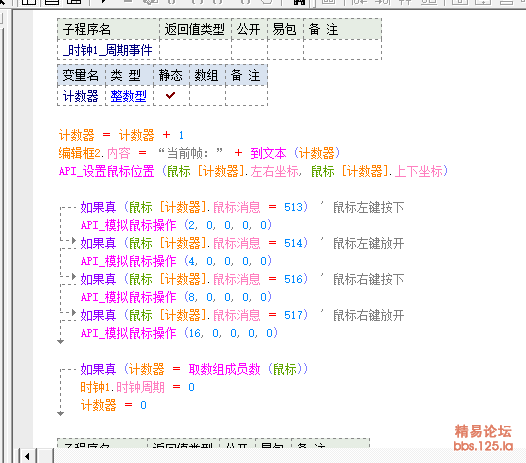Click API_模拟鼠标操作 with first argument 4
The height and width of the screenshot is (463, 526).
[128, 261]
